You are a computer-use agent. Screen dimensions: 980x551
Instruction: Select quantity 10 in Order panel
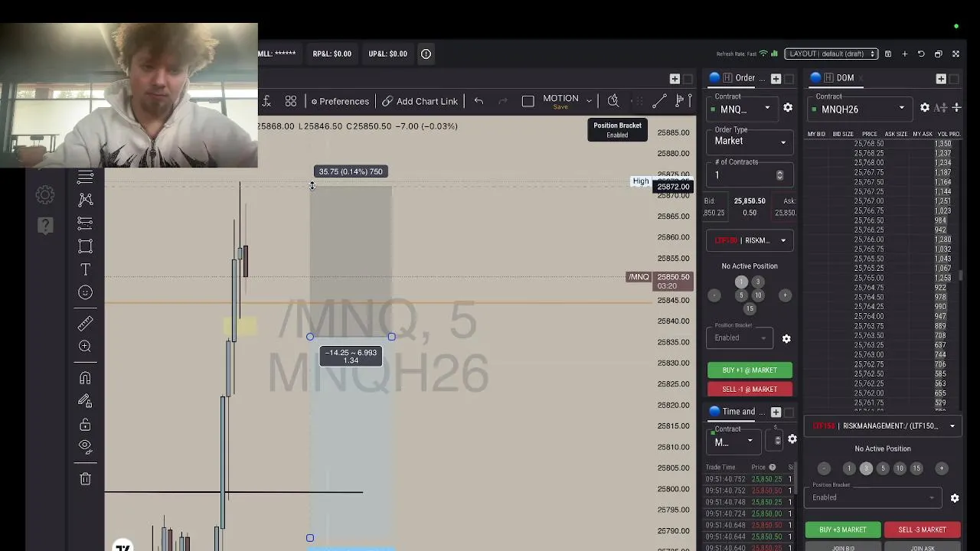pyautogui.click(x=758, y=295)
